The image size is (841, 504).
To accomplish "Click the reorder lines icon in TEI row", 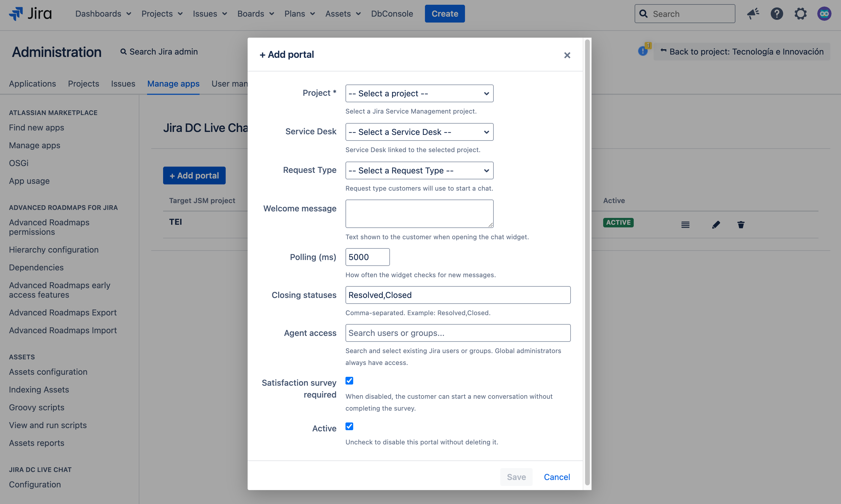I will tap(685, 224).
